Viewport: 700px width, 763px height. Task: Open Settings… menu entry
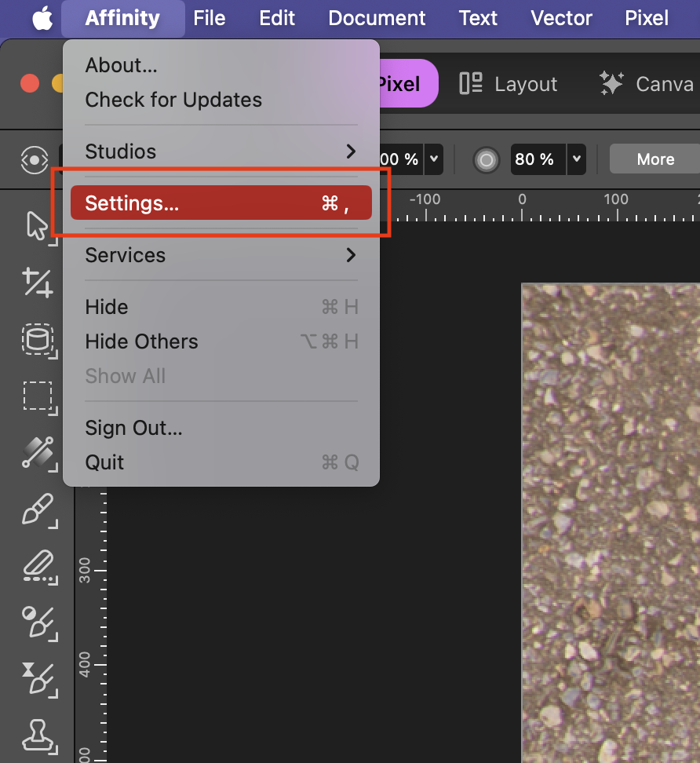pos(221,203)
